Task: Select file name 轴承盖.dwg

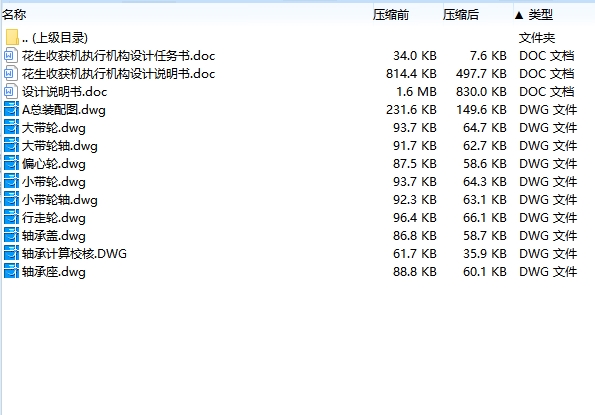Action: pos(54,236)
